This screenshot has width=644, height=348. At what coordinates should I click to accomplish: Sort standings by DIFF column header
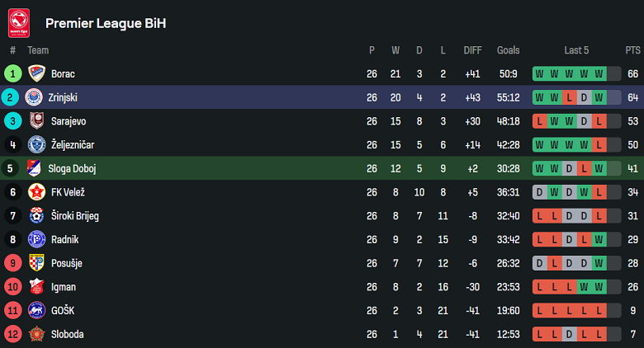coord(472,50)
